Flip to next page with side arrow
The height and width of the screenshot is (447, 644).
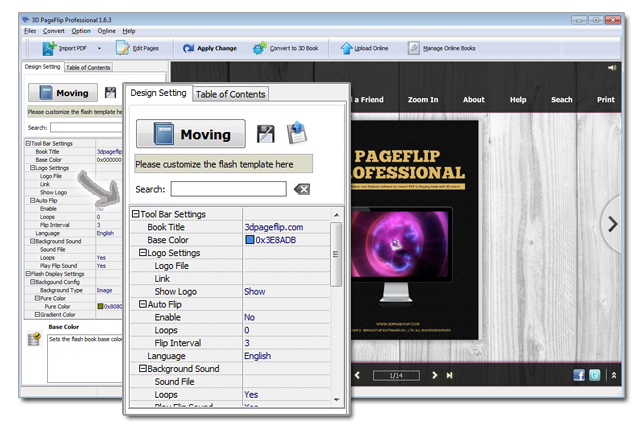pos(612,224)
